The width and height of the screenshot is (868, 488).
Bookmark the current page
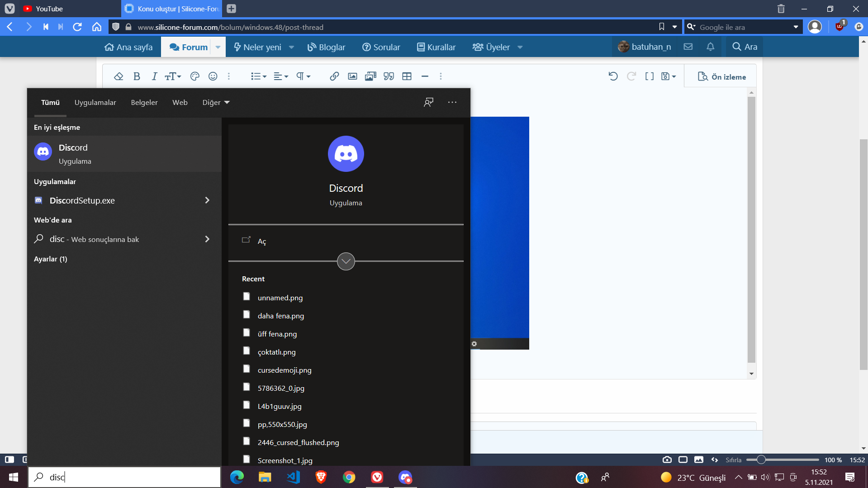[662, 27]
